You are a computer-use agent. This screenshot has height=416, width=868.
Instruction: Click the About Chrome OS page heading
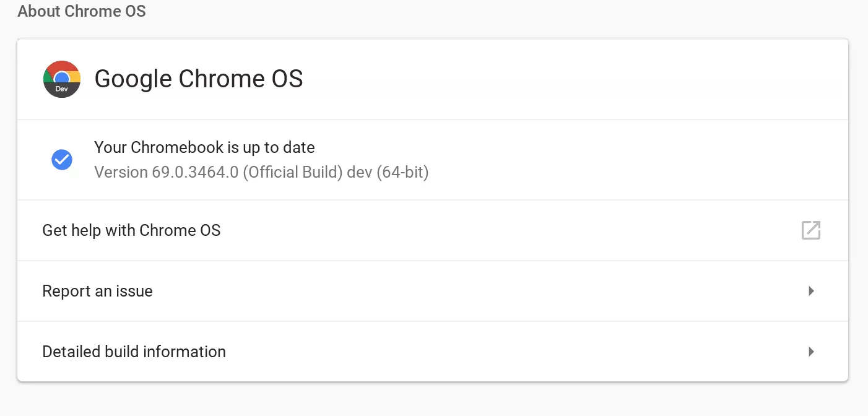pos(82,11)
